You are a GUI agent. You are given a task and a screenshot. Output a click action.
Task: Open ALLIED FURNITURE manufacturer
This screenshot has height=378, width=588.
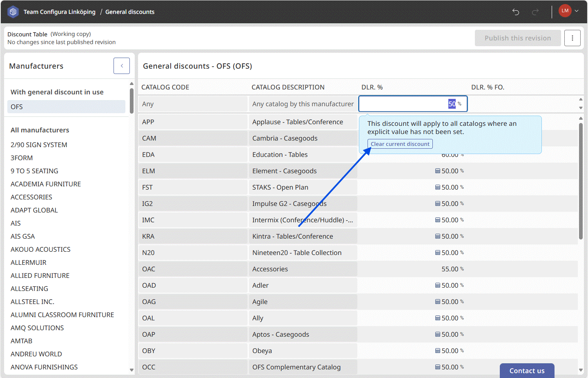click(x=40, y=275)
